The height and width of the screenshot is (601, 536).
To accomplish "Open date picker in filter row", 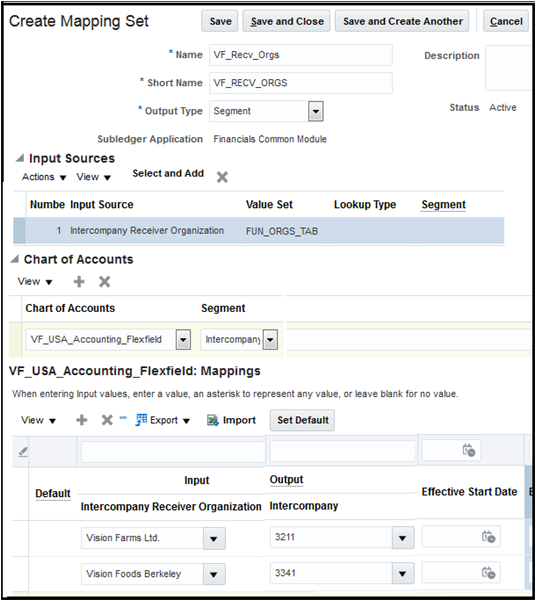I will coord(469,450).
